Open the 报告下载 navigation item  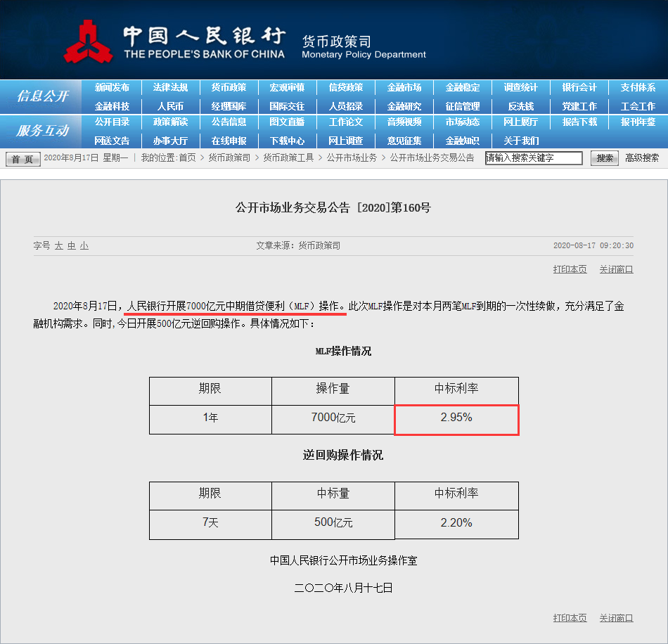579,122
